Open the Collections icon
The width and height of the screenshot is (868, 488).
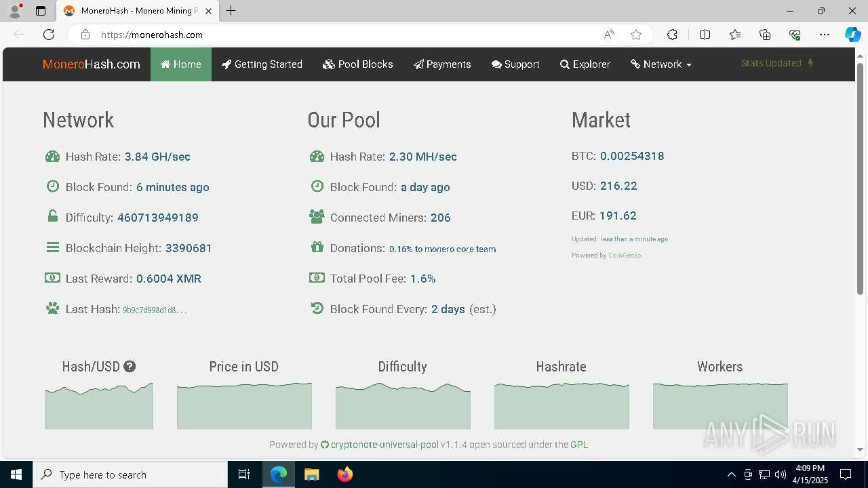[x=765, y=35]
